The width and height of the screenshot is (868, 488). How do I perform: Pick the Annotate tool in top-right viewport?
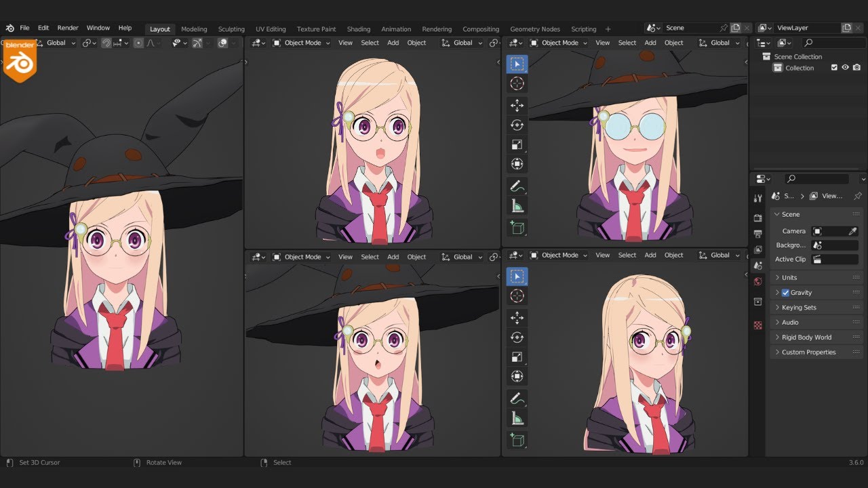(517, 186)
